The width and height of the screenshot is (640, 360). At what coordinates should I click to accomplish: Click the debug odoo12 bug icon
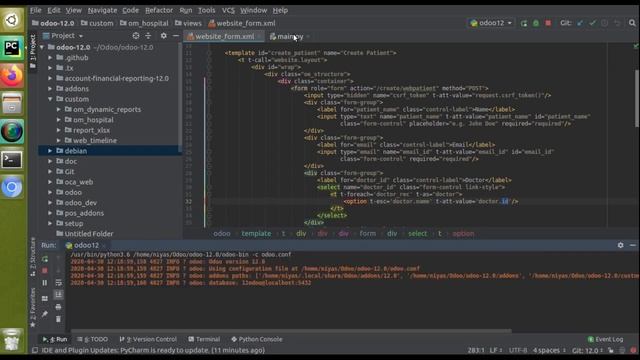point(536,23)
